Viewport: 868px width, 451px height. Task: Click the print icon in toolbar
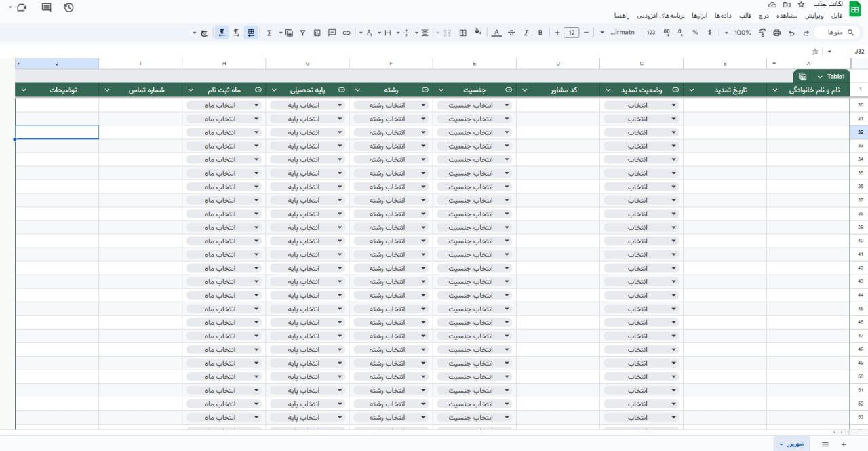pos(776,33)
